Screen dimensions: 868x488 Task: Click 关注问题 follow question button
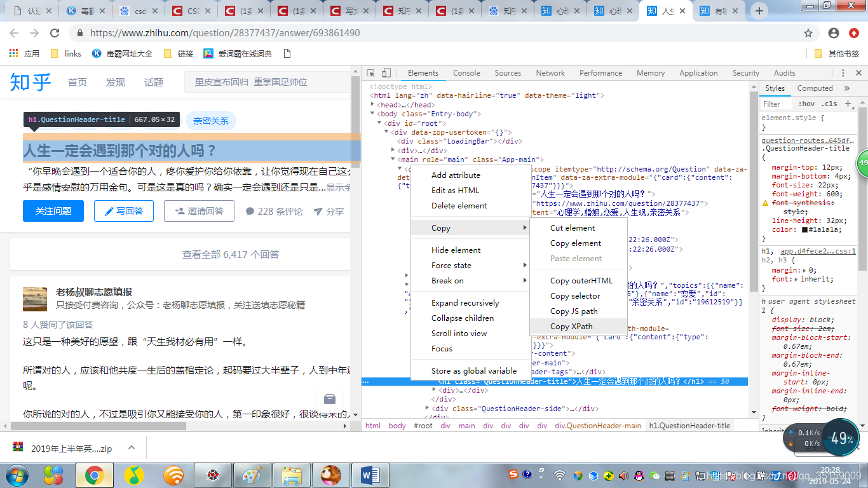click(x=53, y=211)
